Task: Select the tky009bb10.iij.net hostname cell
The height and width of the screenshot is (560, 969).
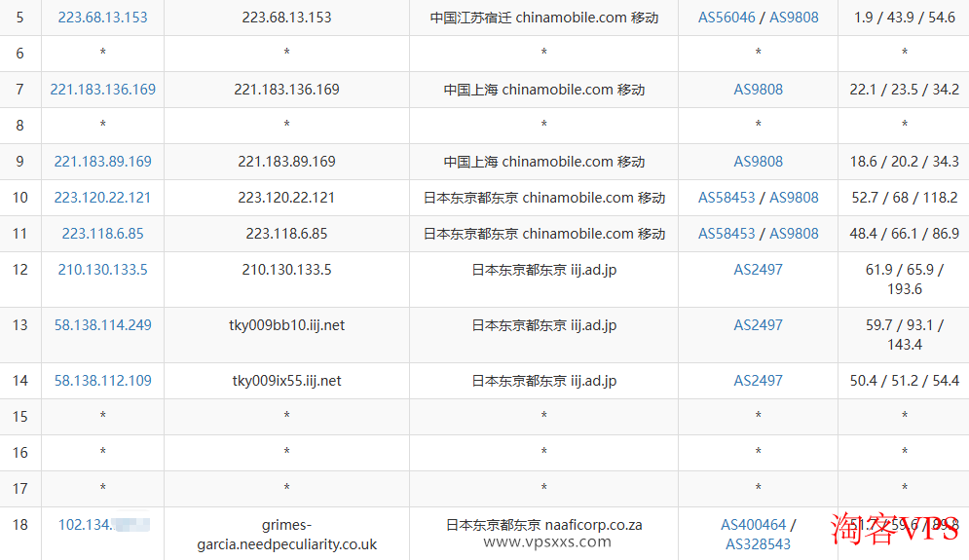Action: click(x=286, y=325)
